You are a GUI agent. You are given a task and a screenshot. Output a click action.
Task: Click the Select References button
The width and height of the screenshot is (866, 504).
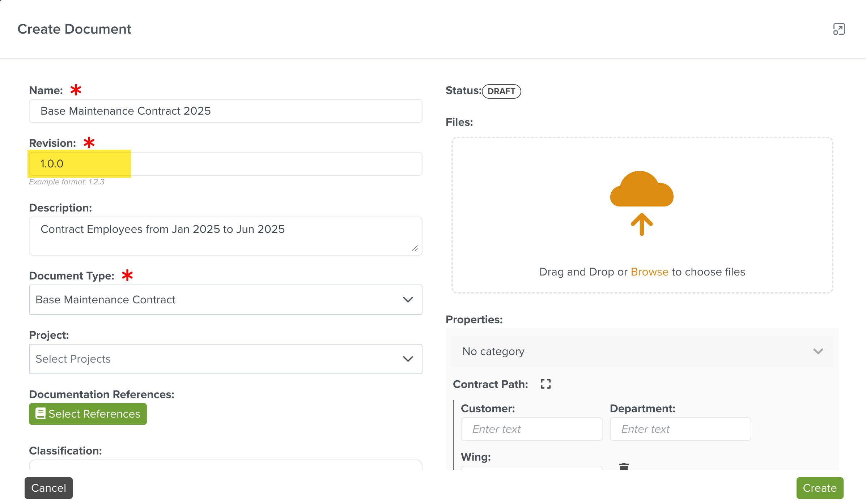88,414
